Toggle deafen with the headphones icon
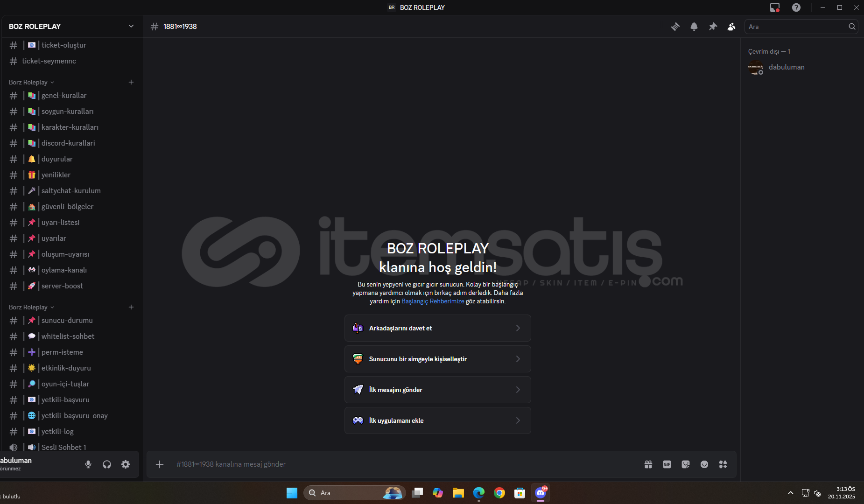This screenshot has width=864, height=504. tap(107, 464)
